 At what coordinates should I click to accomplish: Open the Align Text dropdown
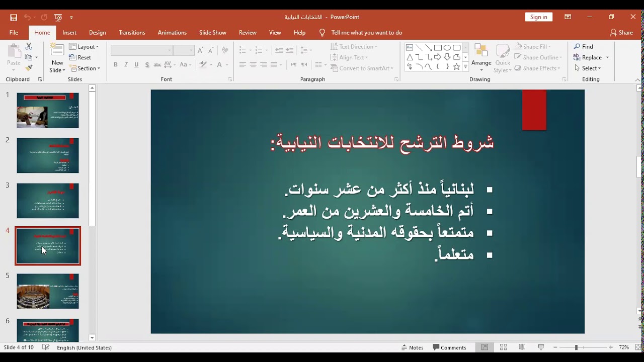349,57
